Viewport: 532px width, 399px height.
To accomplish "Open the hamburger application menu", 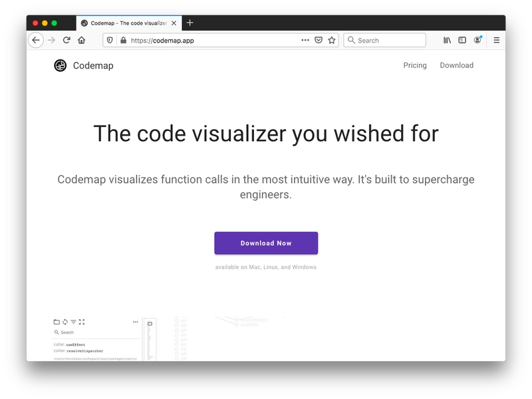I will [496, 41].
